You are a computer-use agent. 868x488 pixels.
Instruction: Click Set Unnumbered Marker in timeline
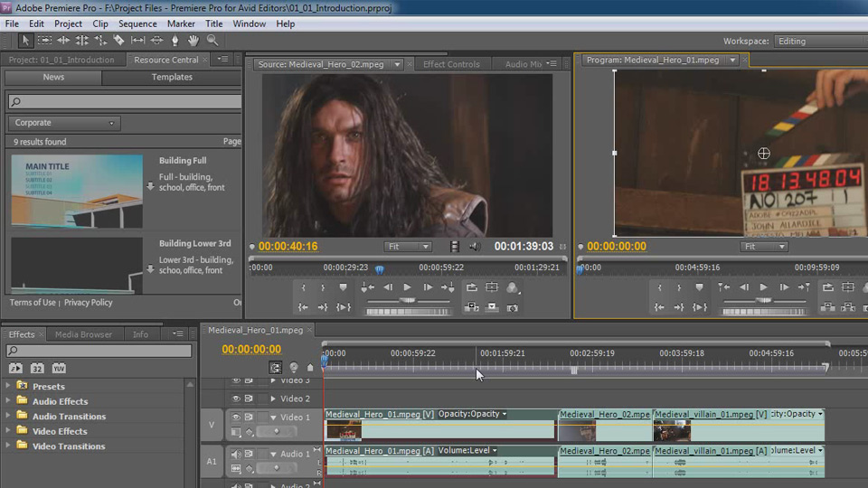point(310,368)
